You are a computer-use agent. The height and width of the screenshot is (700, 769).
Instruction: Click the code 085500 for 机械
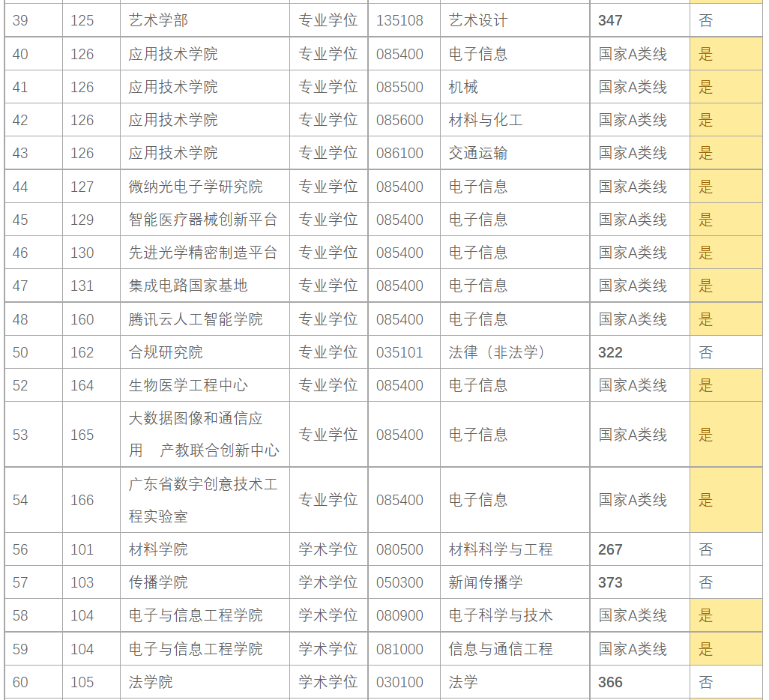(x=399, y=87)
